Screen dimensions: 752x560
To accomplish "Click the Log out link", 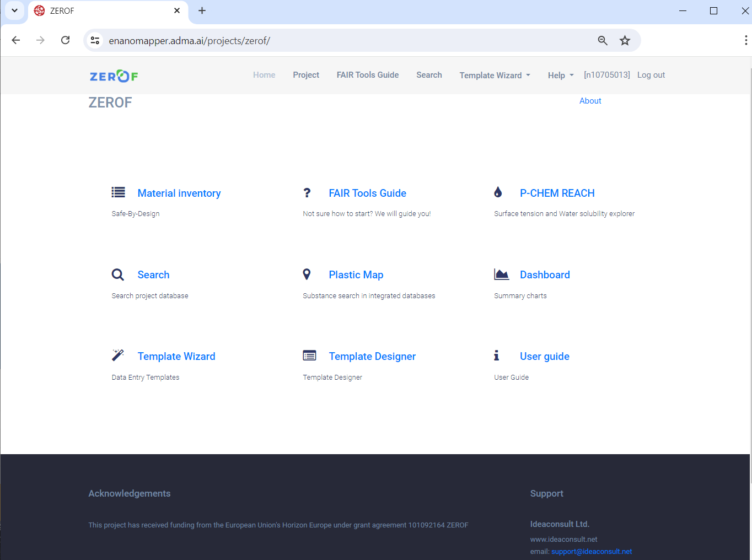I will tap(651, 75).
